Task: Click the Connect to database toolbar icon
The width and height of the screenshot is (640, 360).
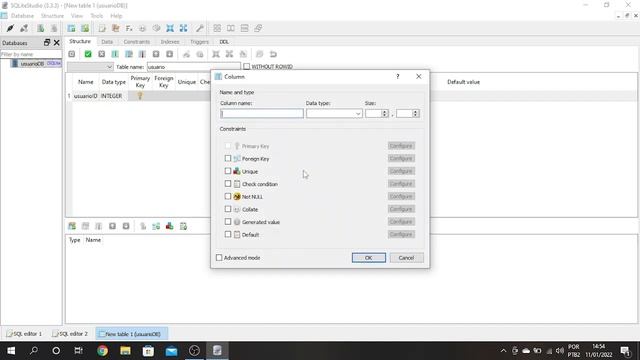Action: point(10,28)
